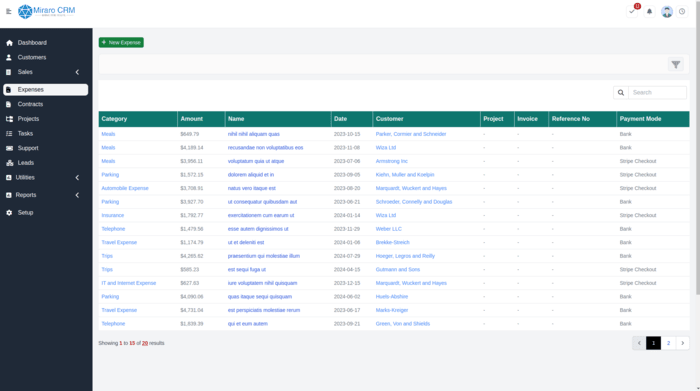700x391 pixels.
Task: Open expense 'nihil nihil aliquam quas'
Action: pos(254,134)
